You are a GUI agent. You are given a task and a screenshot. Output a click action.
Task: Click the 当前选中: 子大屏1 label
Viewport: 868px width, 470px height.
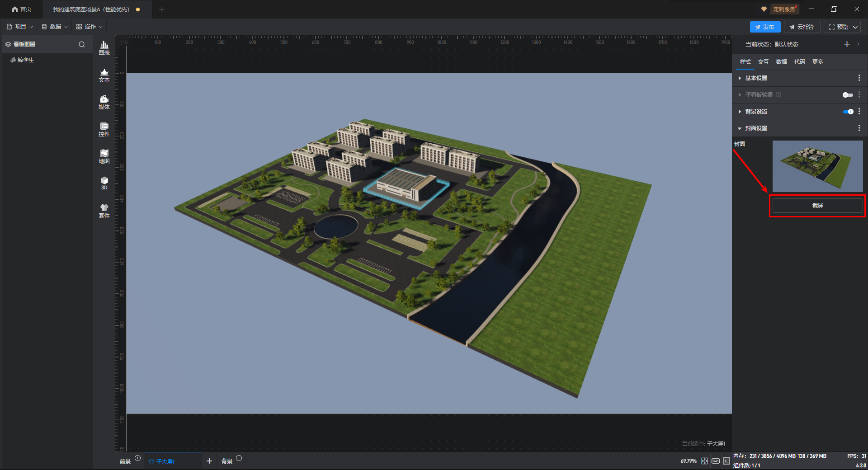click(x=703, y=444)
